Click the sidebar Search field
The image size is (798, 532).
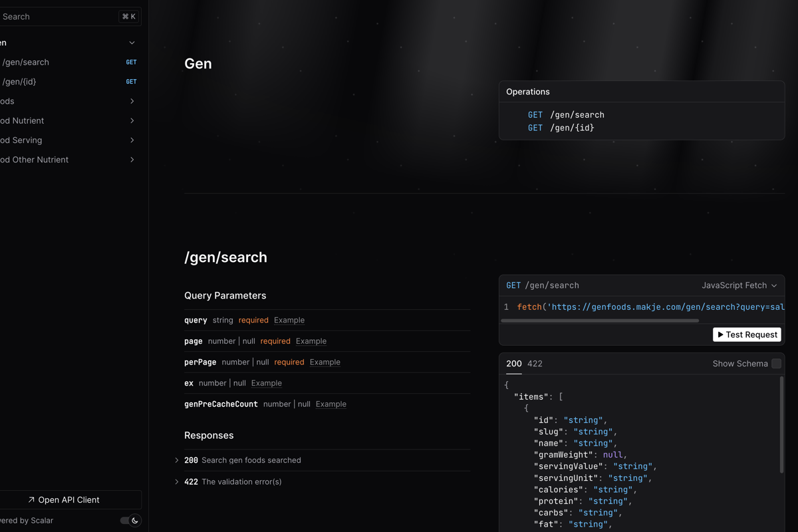pyautogui.click(x=60, y=17)
